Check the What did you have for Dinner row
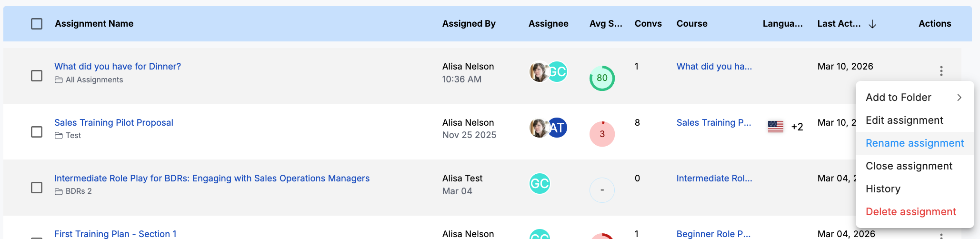The width and height of the screenshot is (980, 239). 37,76
